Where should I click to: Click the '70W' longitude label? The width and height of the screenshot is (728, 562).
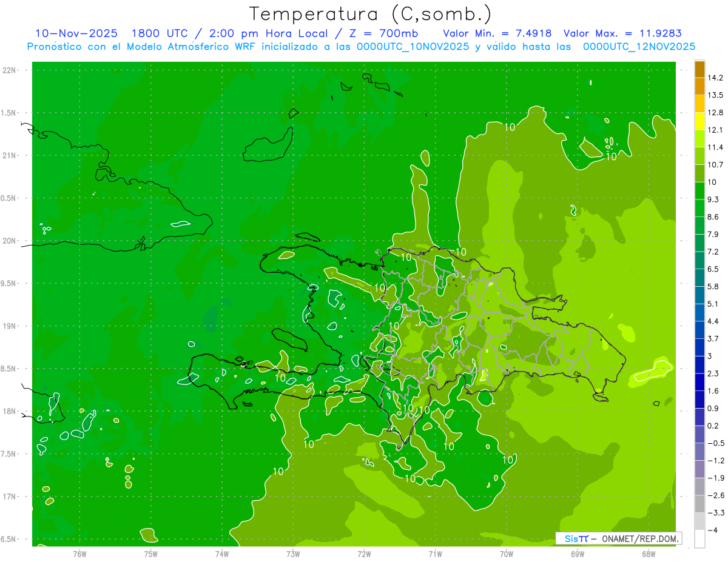[507, 554]
